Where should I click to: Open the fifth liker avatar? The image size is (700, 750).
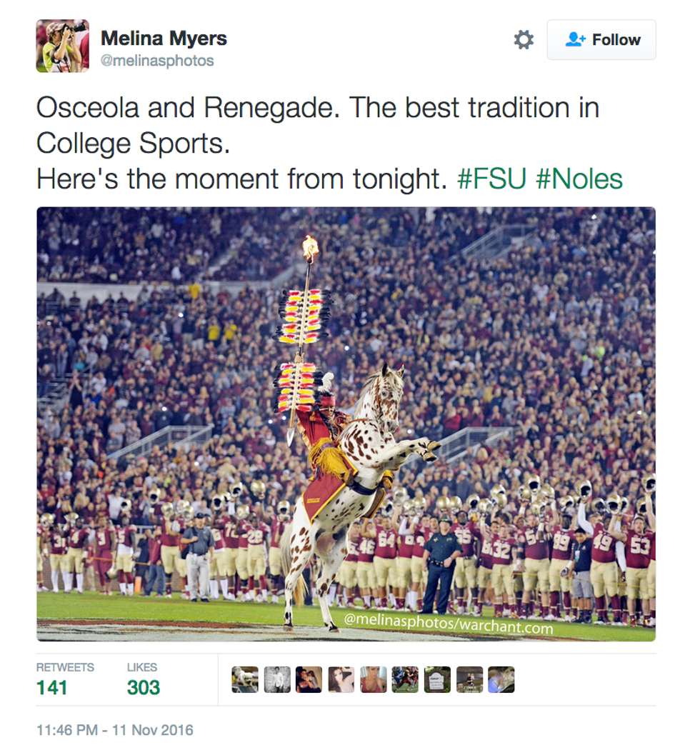point(373,679)
